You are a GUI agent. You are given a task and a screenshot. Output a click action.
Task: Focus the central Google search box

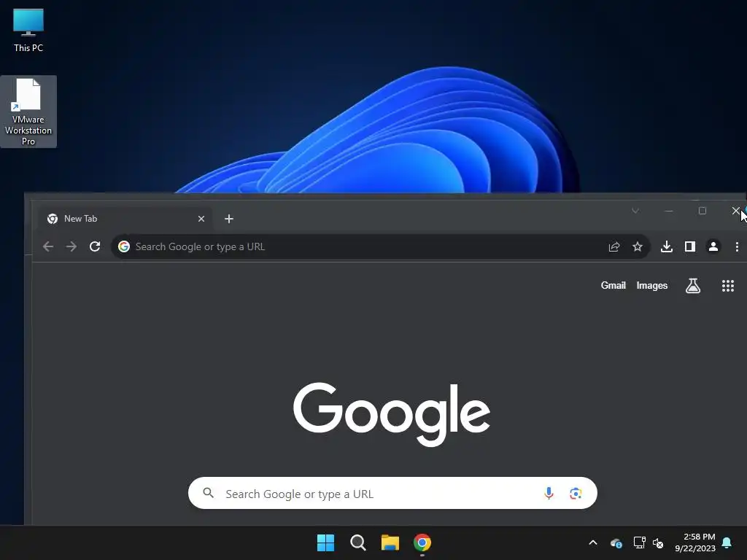click(x=392, y=494)
